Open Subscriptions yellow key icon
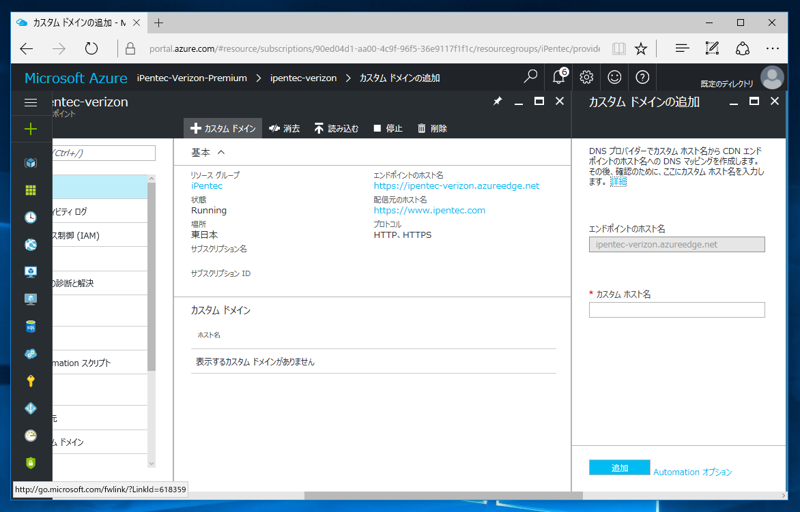The width and height of the screenshot is (800, 512). [x=31, y=381]
